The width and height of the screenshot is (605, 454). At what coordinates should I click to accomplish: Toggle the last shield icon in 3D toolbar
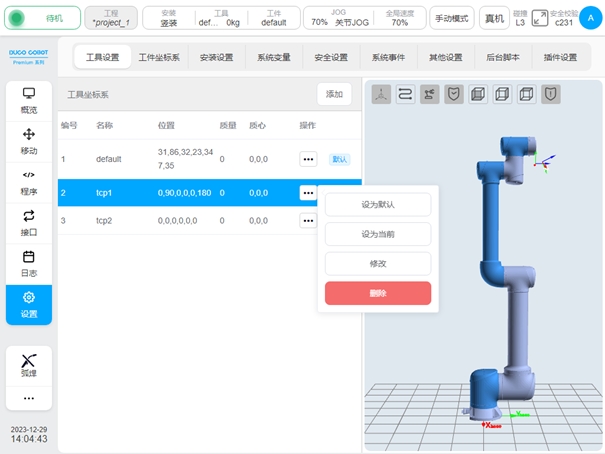(551, 94)
